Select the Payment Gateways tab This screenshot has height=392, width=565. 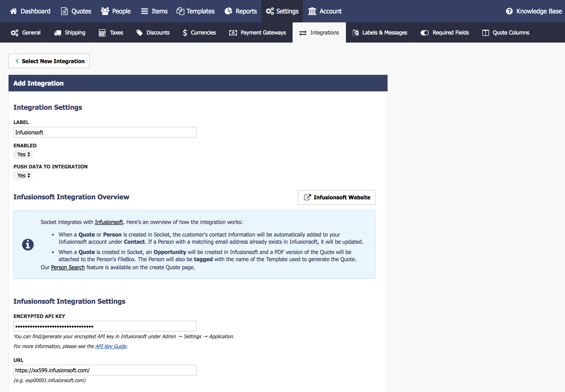pyautogui.click(x=257, y=33)
